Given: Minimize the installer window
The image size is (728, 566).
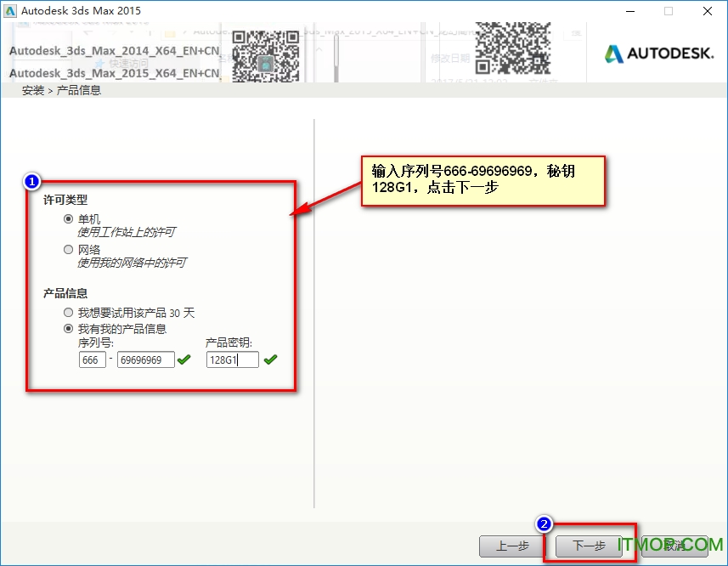Looking at the screenshot, I should pos(630,11).
